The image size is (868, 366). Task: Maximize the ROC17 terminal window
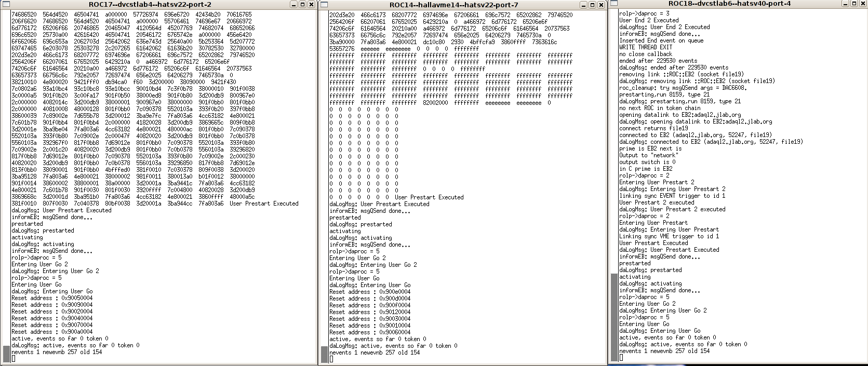[x=302, y=4]
